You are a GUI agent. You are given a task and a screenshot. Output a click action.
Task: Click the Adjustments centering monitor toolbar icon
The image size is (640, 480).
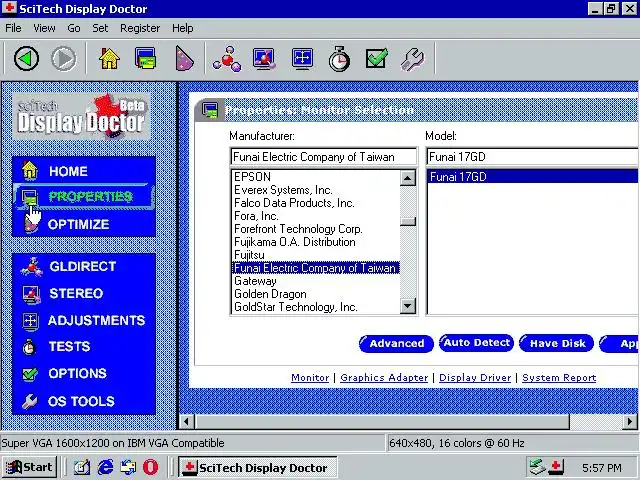pos(302,59)
